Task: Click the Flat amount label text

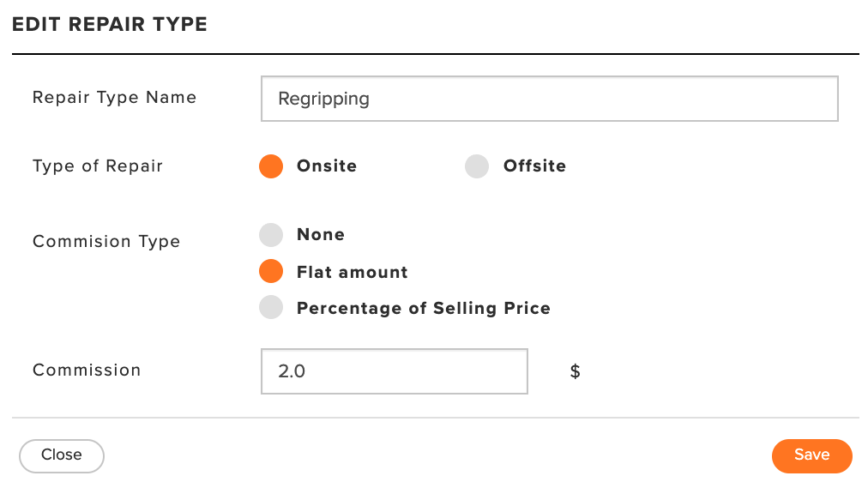Action: coord(352,272)
